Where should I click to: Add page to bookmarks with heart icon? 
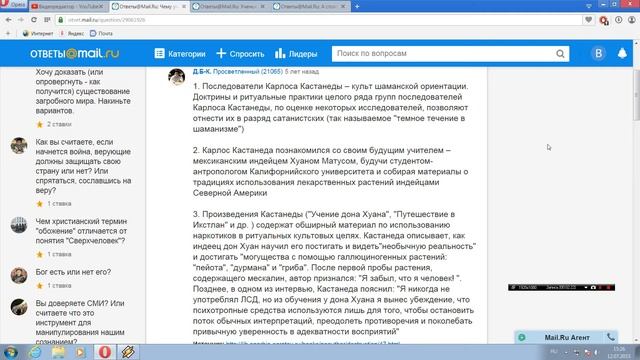tap(588, 20)
